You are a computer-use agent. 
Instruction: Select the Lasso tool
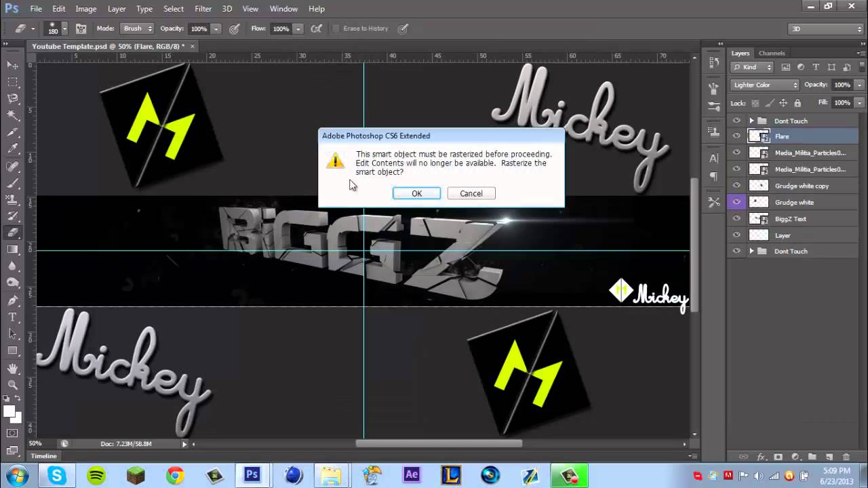[12, 99]
